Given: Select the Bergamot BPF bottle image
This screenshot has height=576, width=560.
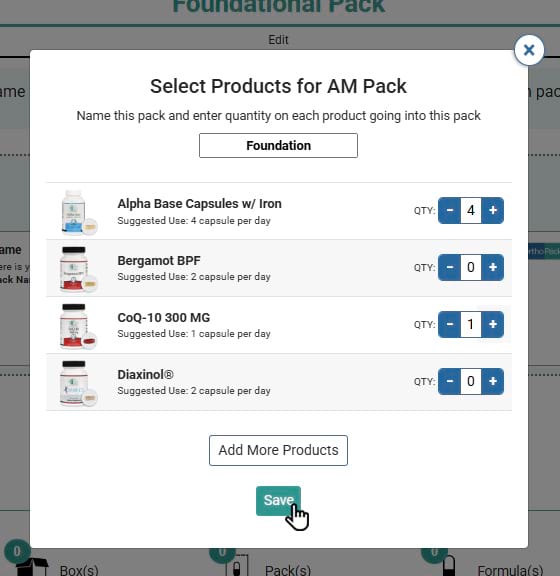Looking at the screenshot, I should pyautogui.click(x=79, y=270).
